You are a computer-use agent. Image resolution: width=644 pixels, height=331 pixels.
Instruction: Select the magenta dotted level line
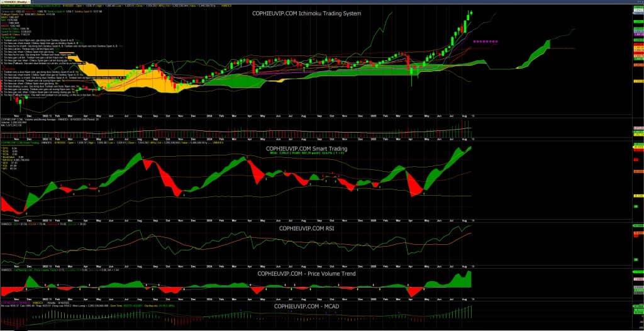pos(486,42)
